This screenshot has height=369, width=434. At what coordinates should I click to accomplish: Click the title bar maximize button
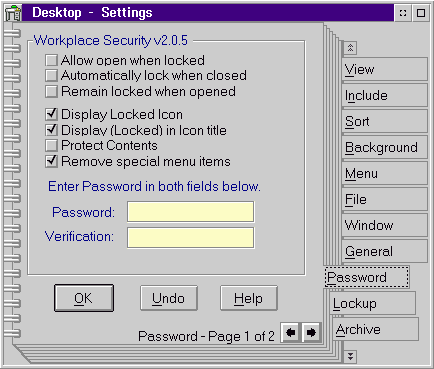[421, 13]
